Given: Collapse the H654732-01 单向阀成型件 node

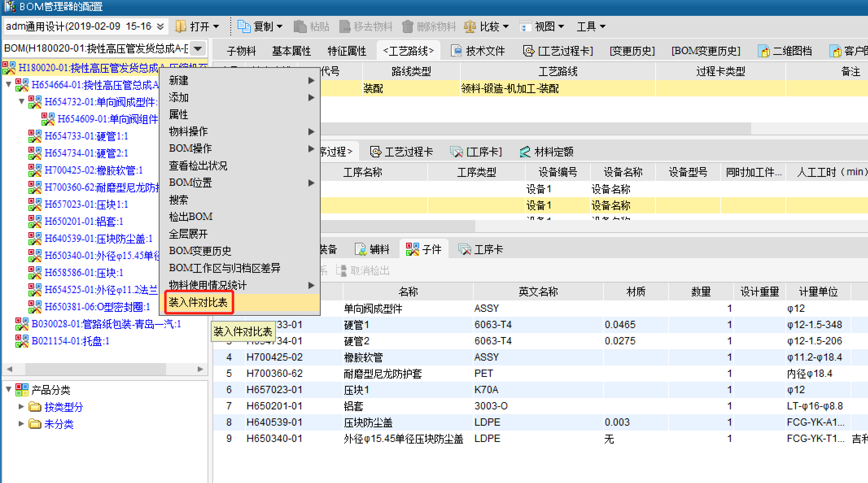Looking at the screenshot, I should 22,101.
